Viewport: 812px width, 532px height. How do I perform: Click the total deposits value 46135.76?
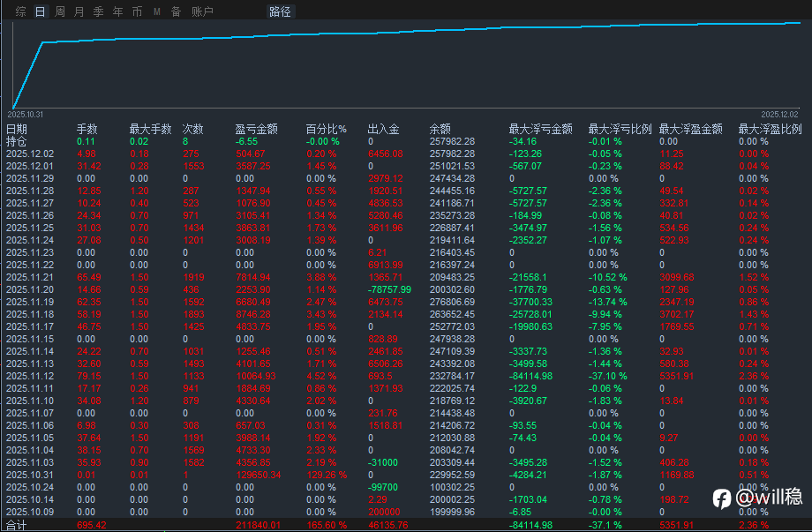[x=387, y=525]
